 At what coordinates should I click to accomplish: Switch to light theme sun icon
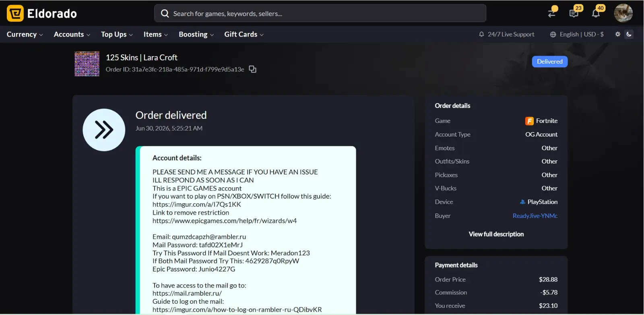618,34
